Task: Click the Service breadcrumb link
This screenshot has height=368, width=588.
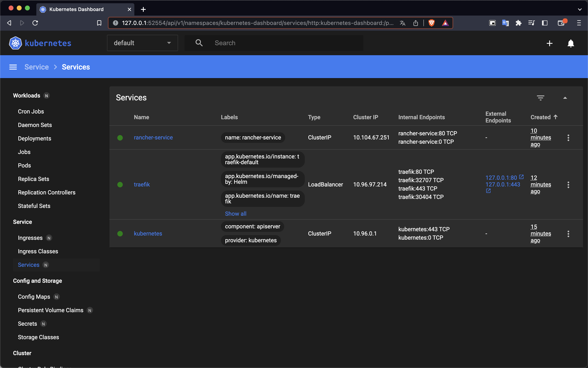Action: coord(37,67)
